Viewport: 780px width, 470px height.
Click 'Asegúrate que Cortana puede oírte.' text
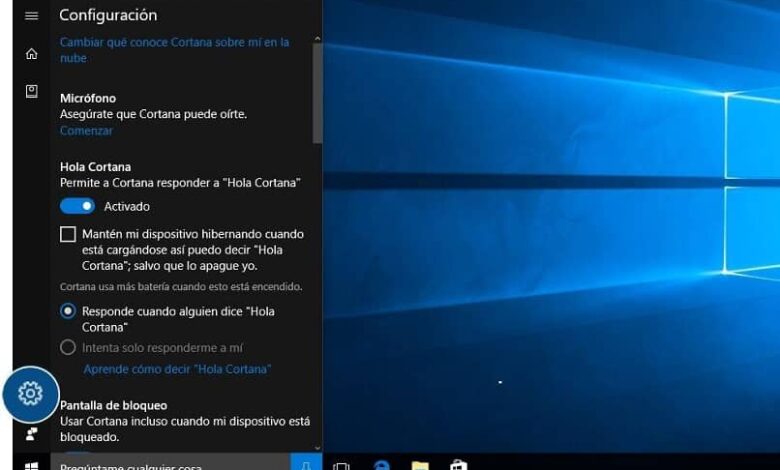click(x=153, y=114)
